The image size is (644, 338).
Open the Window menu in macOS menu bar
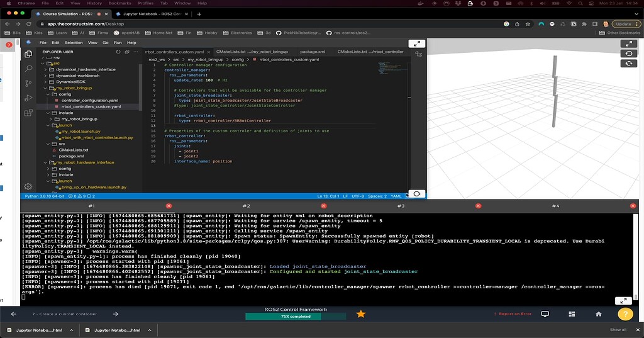182,3
